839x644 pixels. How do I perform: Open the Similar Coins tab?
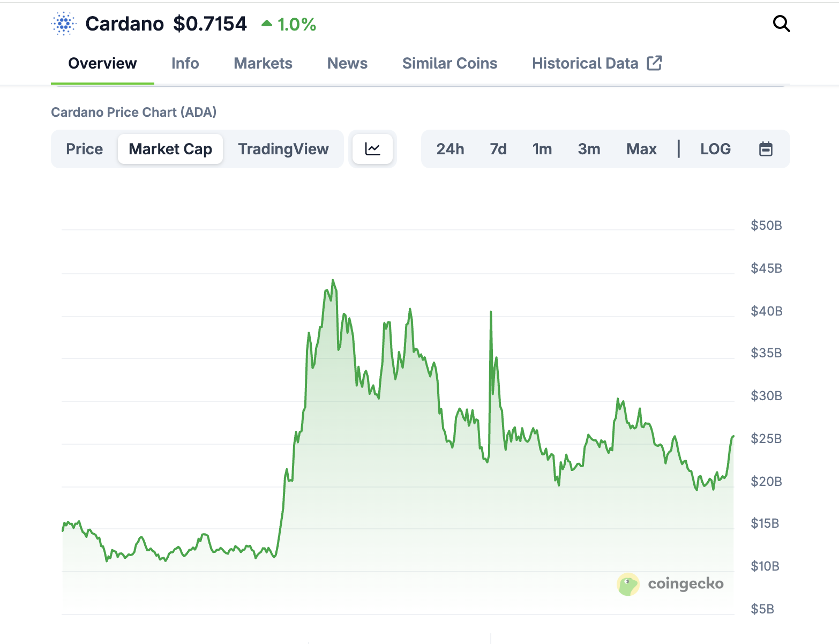[x=450, y=63]
